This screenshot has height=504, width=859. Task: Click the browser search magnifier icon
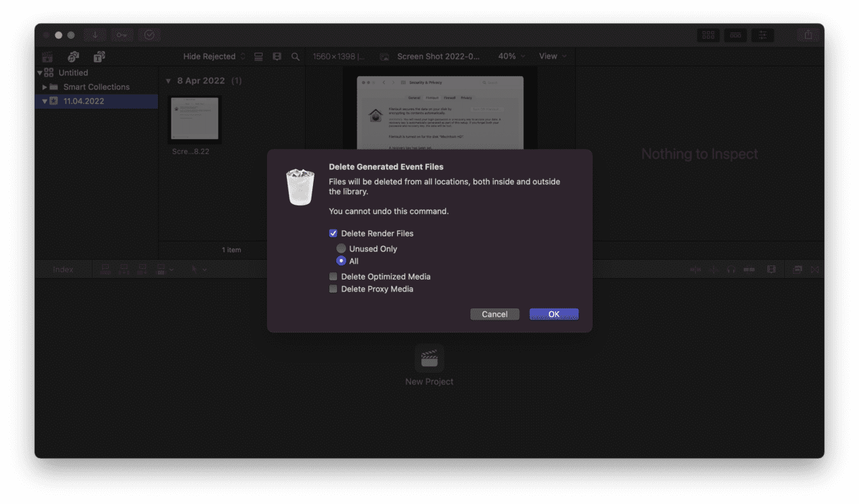click(x=295, y=56)
